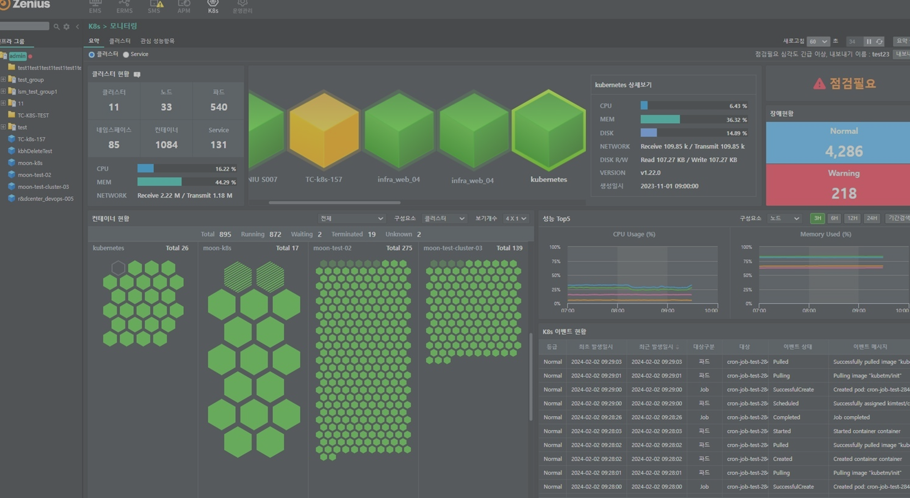910x498 pixels.
Task: Click the Completed event status cell
Action: 786,417
